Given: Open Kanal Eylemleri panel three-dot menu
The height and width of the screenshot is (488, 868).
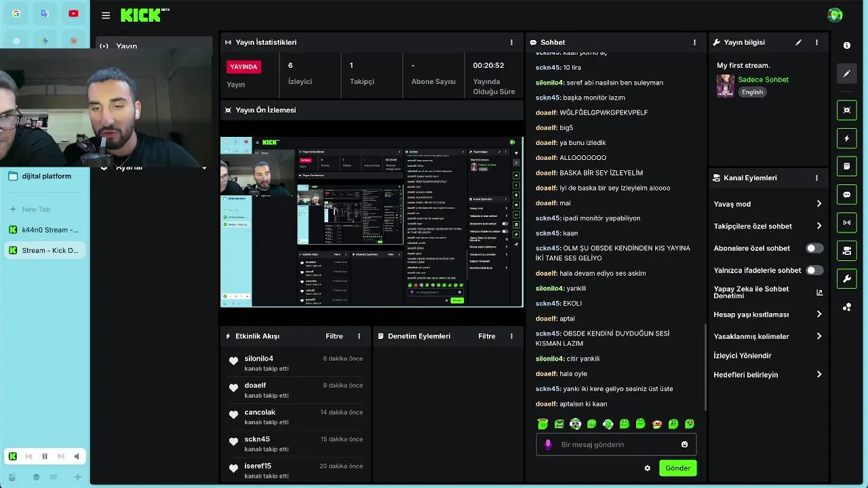Looking at the screenshot, I should coord(816,178).
